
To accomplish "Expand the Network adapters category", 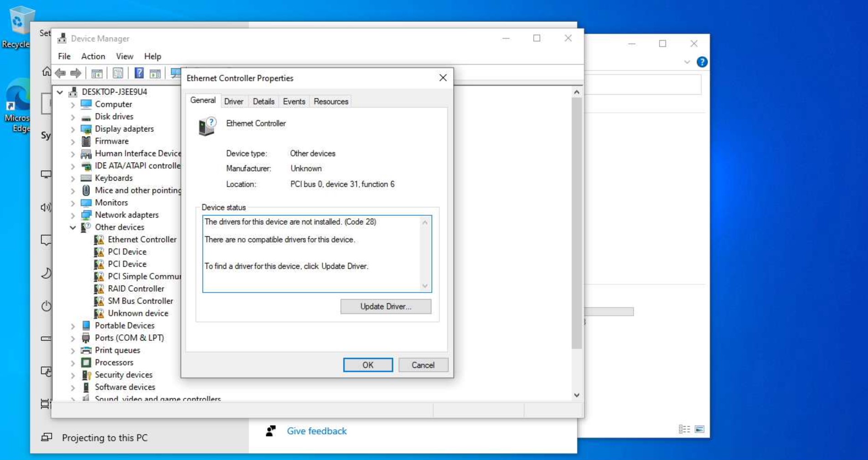I will tap(73, 215).
